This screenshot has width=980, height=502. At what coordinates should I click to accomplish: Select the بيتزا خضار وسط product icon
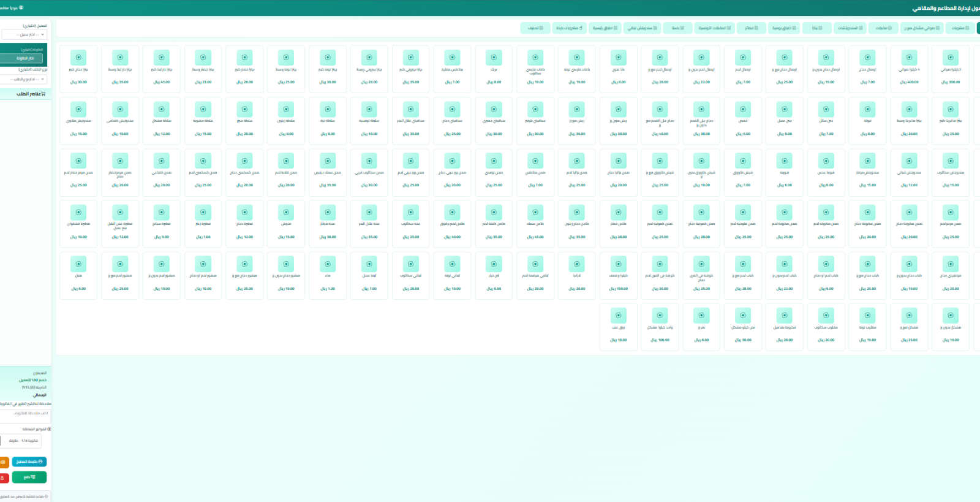[x=203, y=58]
